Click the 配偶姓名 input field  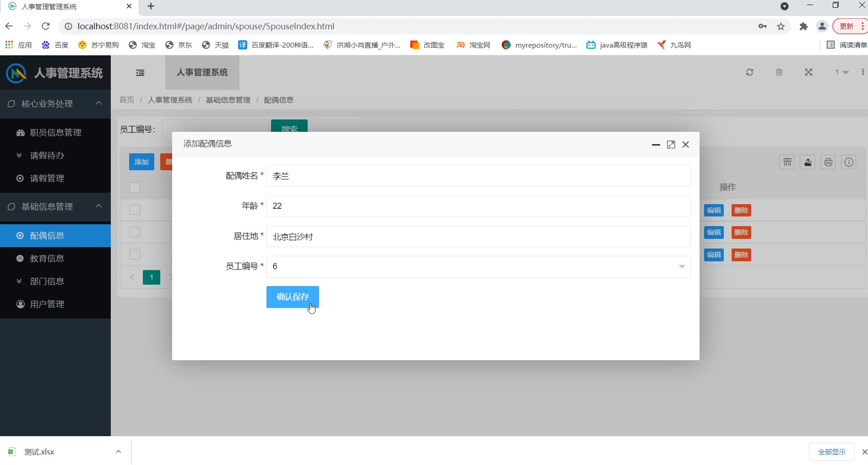click(x=478, y=176)
